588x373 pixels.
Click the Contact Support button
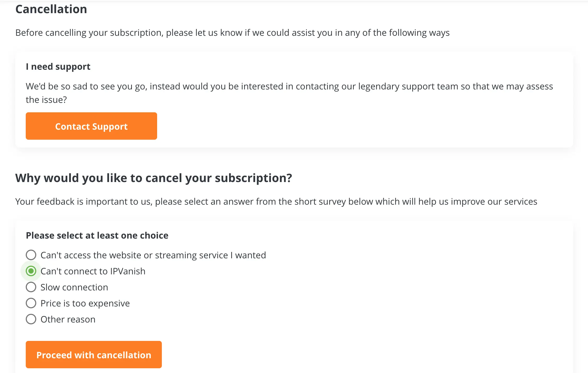[x=91, y=126]
